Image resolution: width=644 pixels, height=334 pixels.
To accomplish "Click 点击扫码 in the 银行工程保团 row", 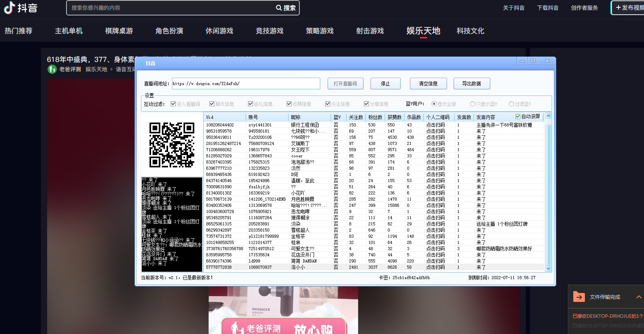I will [435, 125].
